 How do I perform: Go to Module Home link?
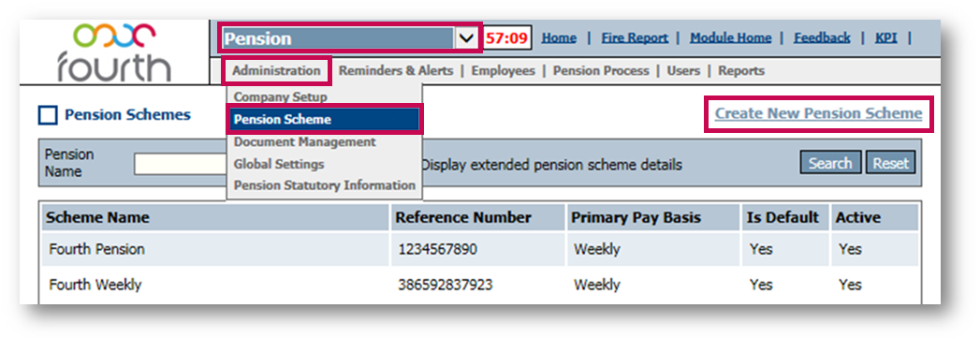(x=731, y=38)
